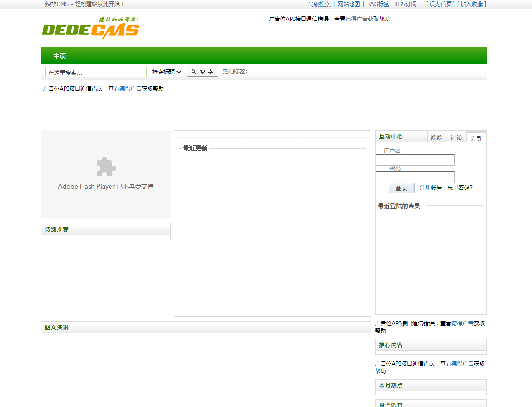
Task: Open the TAG标签 page
Action: 377,4
